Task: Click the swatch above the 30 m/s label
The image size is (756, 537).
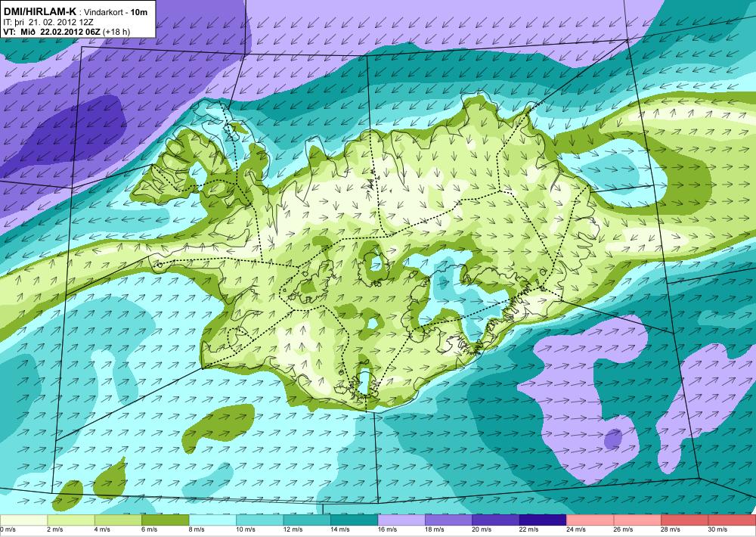Action: pos(732,520)
